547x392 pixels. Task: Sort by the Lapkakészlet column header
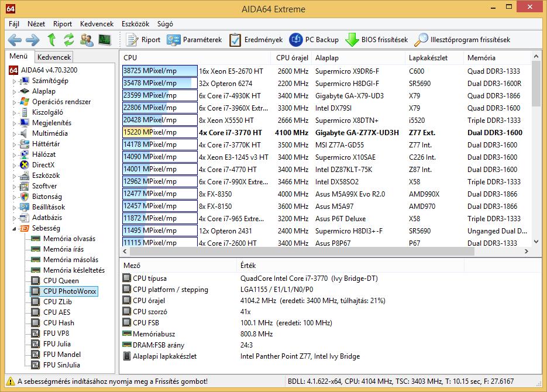[x=434, y=58]
